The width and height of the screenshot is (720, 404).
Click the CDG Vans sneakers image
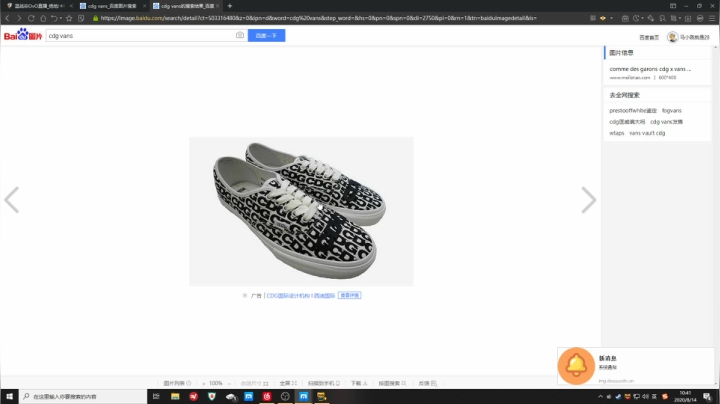tap(301, 211)
